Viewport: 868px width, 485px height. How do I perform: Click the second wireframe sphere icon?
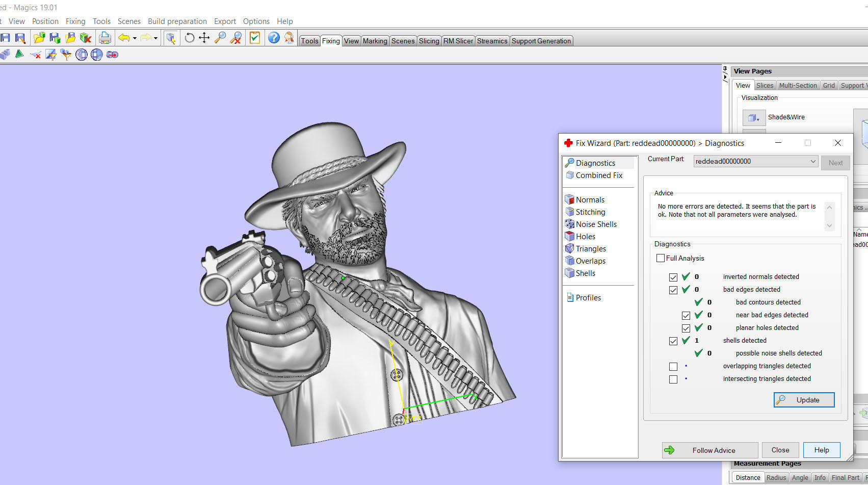pos(97,54)
